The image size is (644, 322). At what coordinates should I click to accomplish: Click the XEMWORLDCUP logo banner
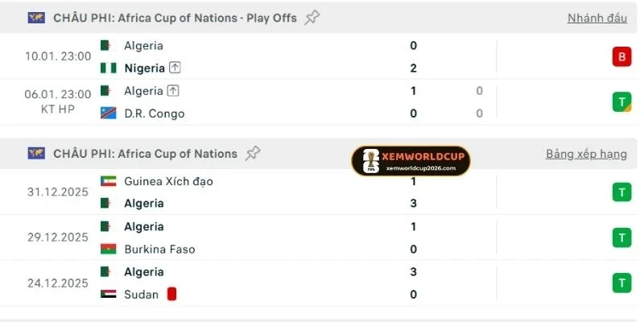(x=411, y=161)
